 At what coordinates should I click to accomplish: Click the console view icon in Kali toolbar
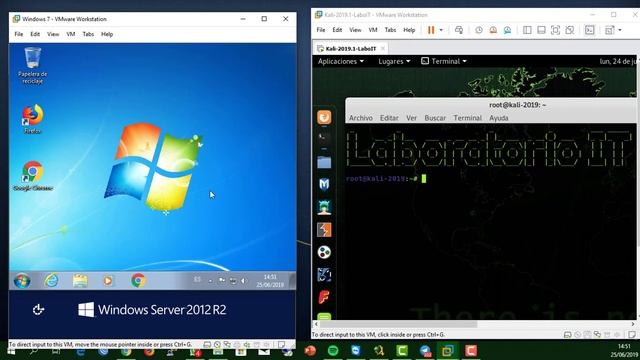click(589, 30)
